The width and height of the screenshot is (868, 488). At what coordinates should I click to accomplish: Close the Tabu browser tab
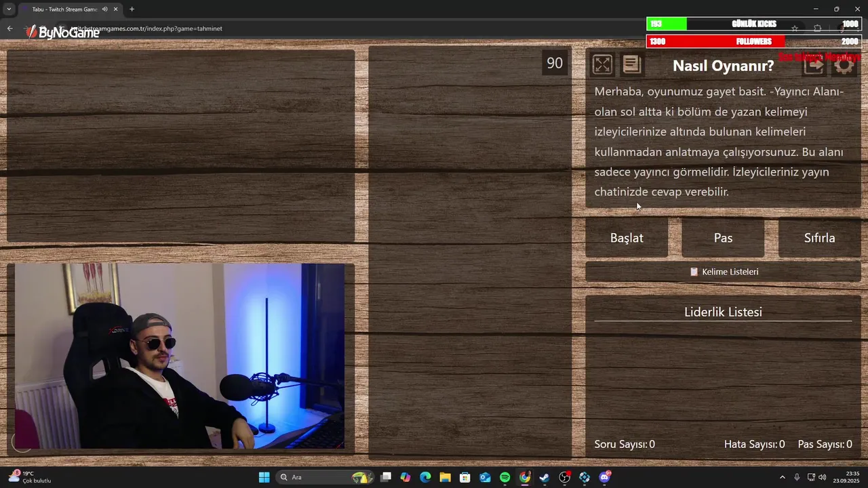[116, 9]
